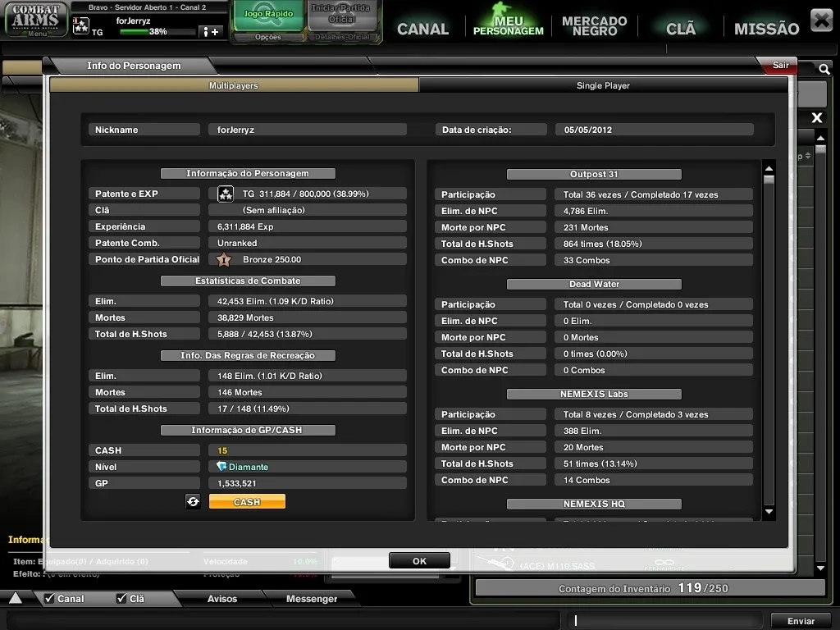Screen dimensions: 840x630
Task: Click the white X icon on right panel
Action: (816, 118)
